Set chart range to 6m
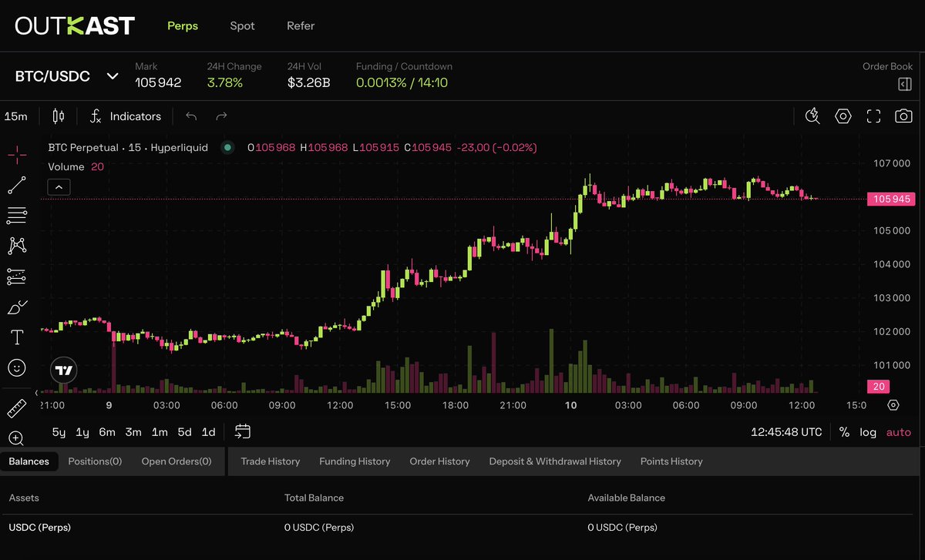Screen dimensions: 925x560 107,432
